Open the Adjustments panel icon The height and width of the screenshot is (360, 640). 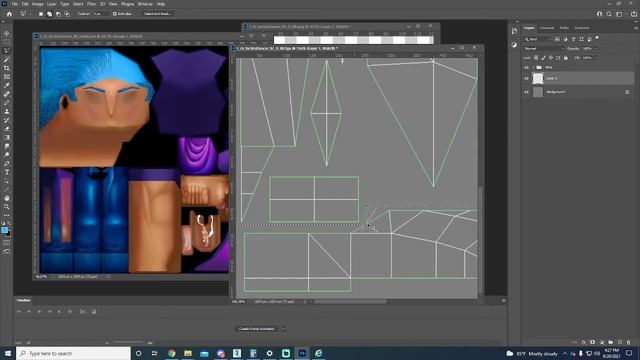(514, 45)
